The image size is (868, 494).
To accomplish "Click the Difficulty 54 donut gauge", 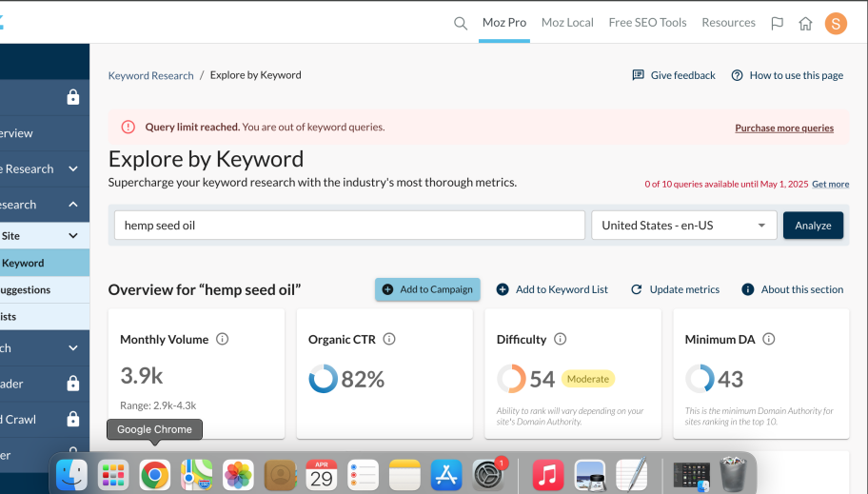I will 511,379.
